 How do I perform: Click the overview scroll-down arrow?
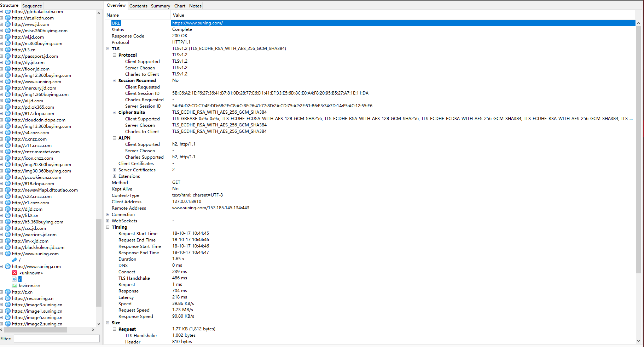pyautogui.click(x=638, y=341)
